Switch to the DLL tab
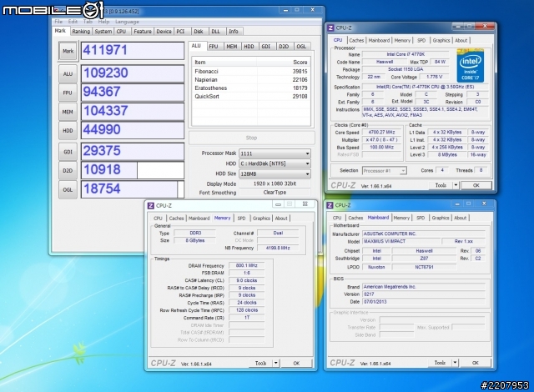534x392 pixels. [x=216, y=32]
